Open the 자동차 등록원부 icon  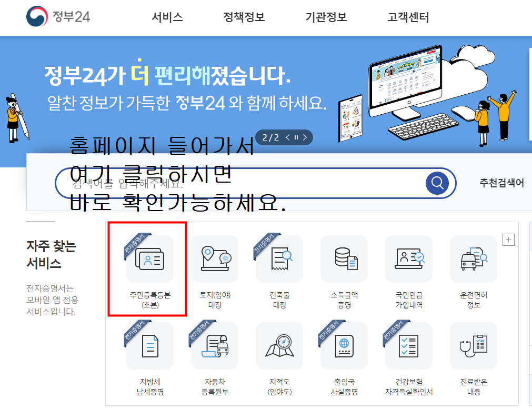tap(215, 346)
